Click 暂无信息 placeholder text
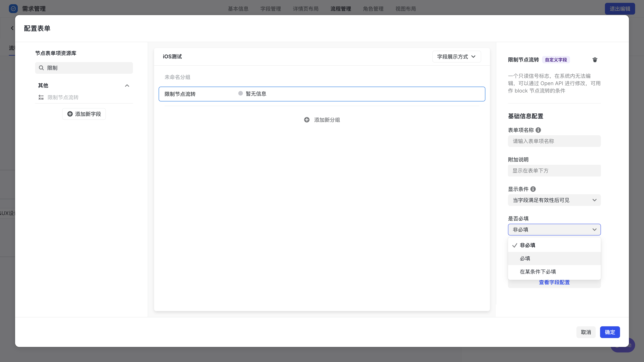 point(256,94)
